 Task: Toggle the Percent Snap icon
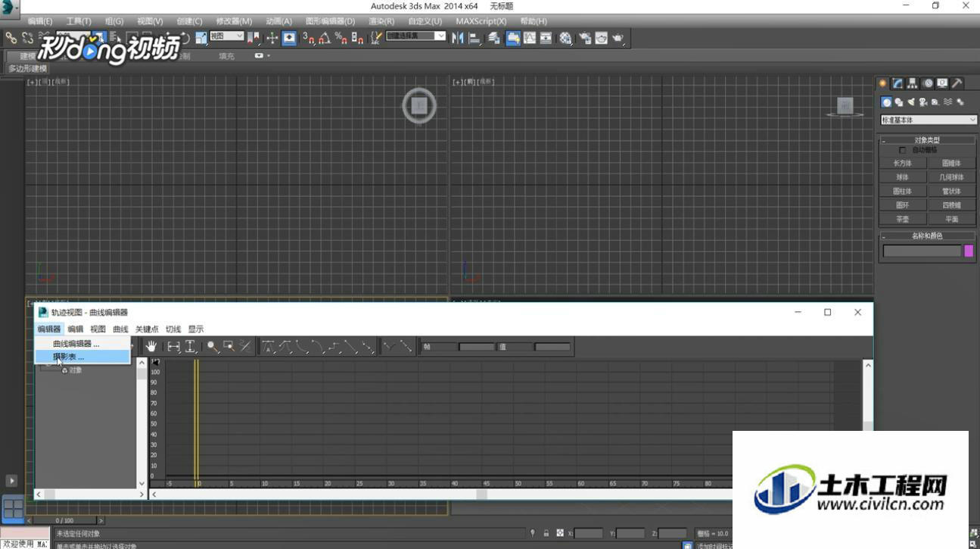pyautogui.click(x=341, y=38)
